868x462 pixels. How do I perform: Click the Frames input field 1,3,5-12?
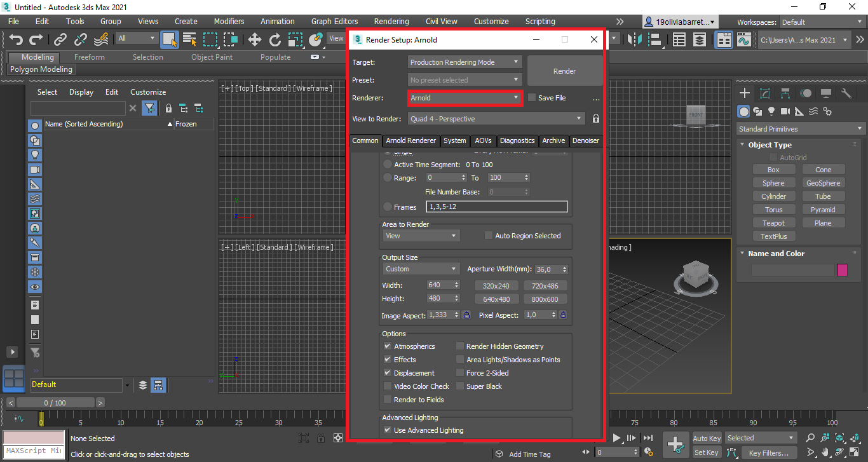pos(497,207)
